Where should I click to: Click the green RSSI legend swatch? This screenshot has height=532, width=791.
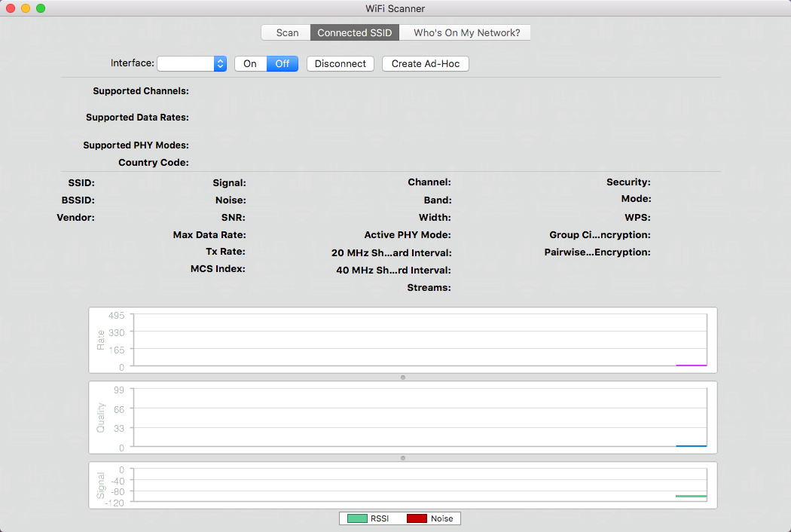click(357, 518)
